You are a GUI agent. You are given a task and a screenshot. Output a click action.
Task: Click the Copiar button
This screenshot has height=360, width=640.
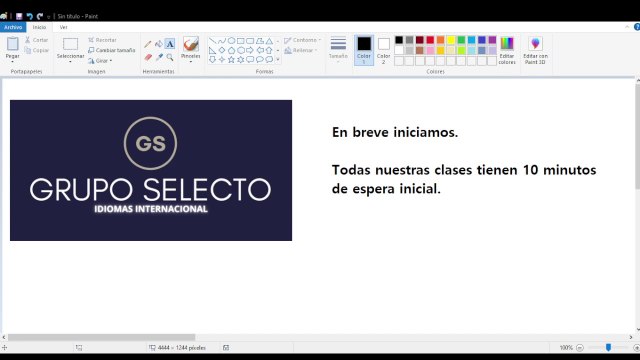(x=36, y=50)
